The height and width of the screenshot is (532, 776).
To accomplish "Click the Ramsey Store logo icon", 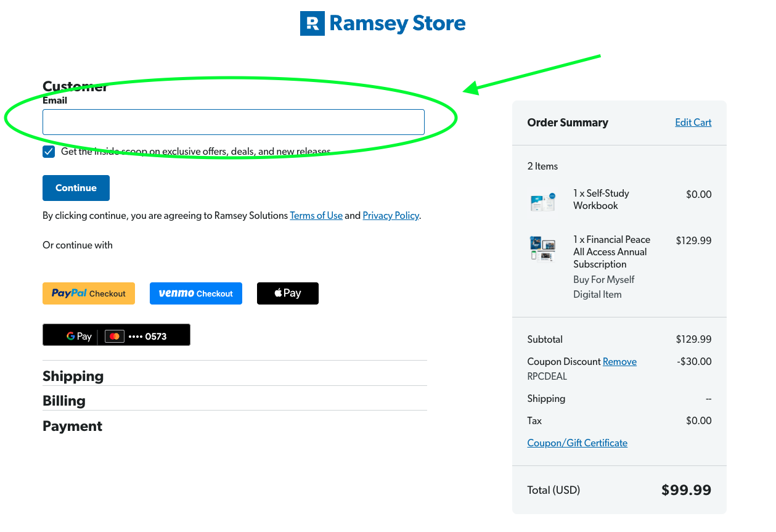I will 312,23.
